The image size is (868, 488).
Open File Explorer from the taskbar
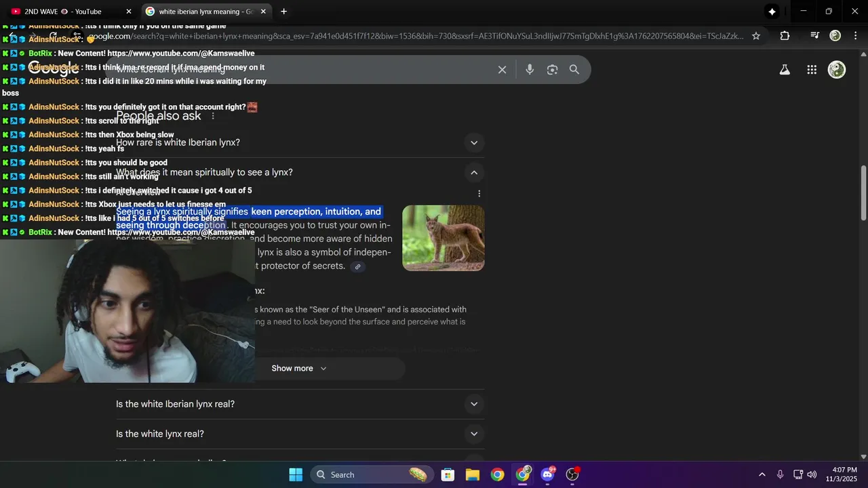(473, 474)
